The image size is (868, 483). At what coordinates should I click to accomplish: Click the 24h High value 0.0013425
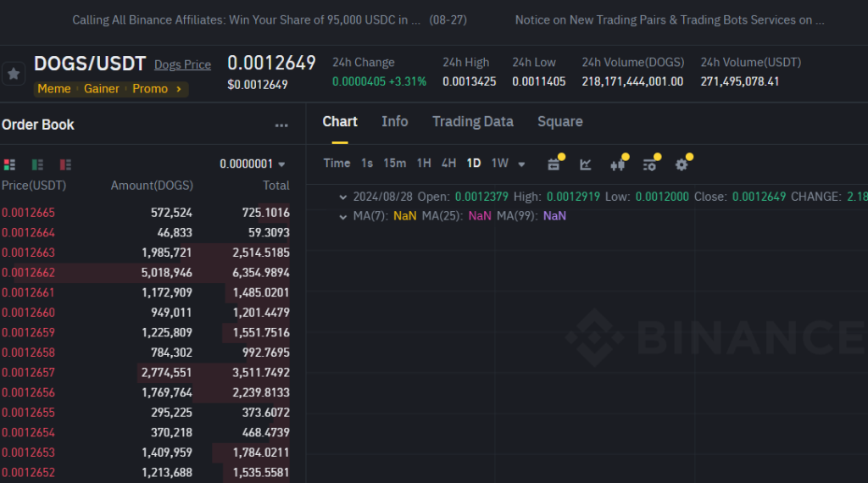click(470, 81)
